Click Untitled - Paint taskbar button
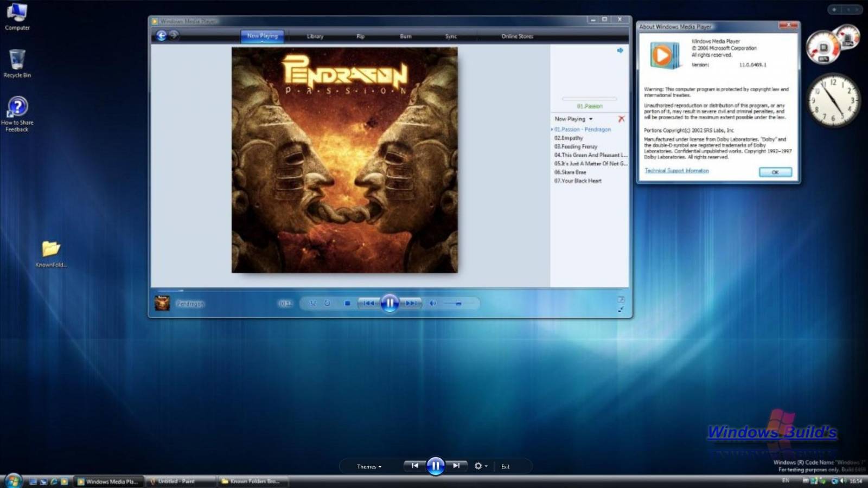This screenshot has height=488, width=868. coord(181,481)
